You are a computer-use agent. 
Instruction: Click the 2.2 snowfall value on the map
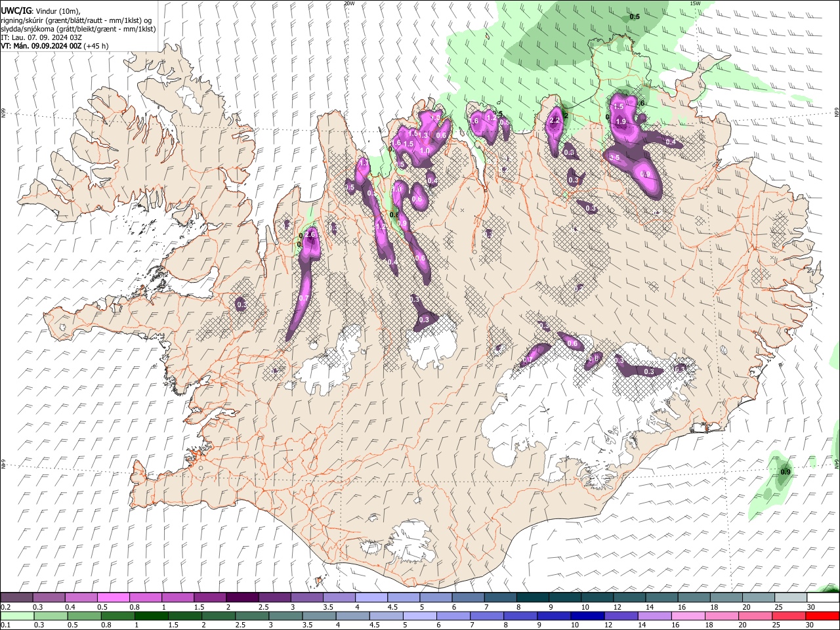coord(554,120)
